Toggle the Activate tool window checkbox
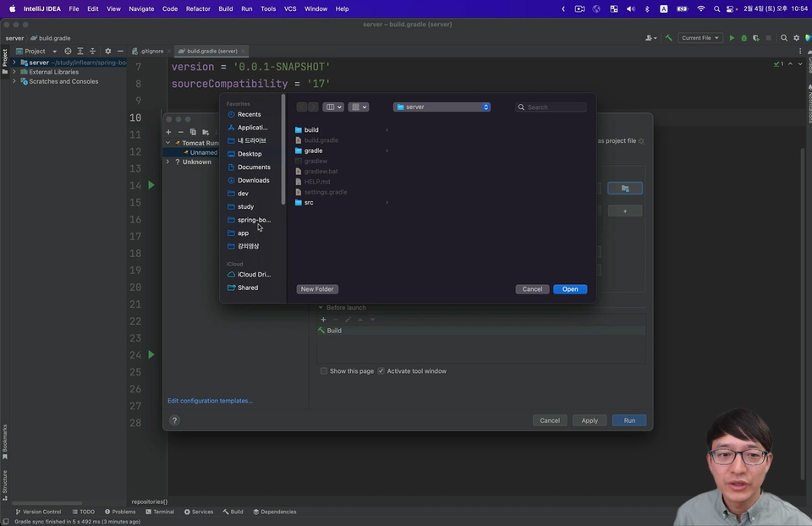 (x=381, y=371)
